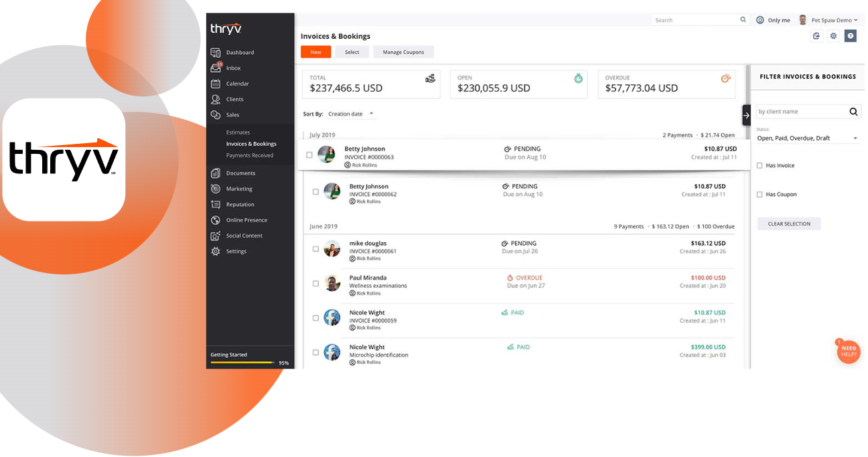Screen dimensions: 868x457
Task: Go to Reputation menu item
Action: coord(240,205)
